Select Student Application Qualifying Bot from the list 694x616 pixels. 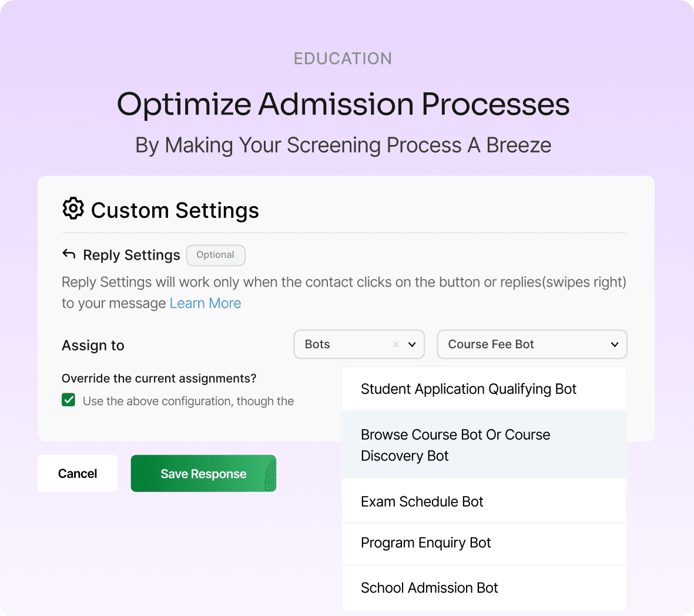468,389
